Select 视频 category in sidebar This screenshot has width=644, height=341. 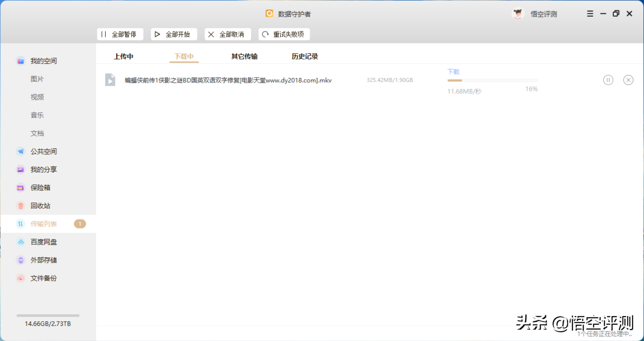coord(37,97)
